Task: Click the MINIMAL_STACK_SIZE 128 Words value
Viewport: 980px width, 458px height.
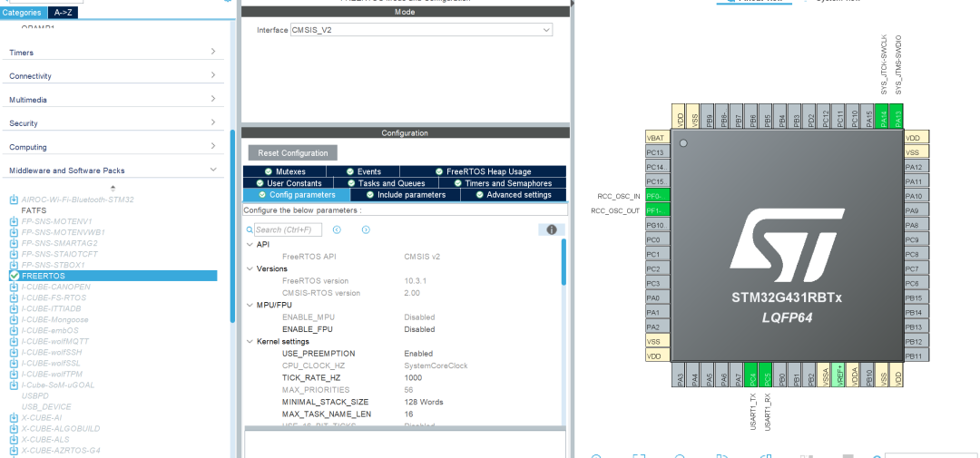Action: pyautogui.click(x=424, y=403)
